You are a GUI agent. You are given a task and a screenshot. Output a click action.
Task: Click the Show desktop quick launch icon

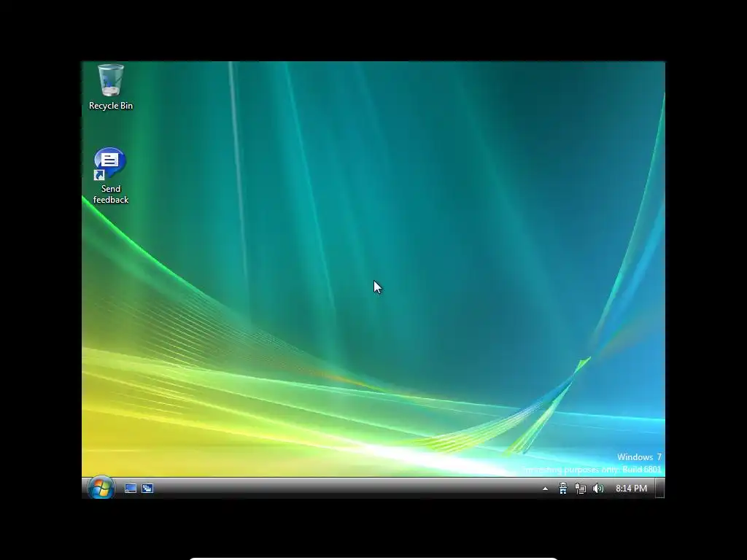coord(131,489)
